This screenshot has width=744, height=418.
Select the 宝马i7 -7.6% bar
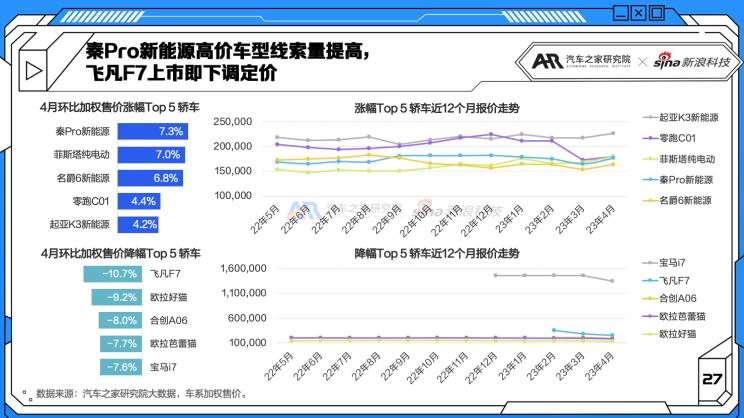121,367
